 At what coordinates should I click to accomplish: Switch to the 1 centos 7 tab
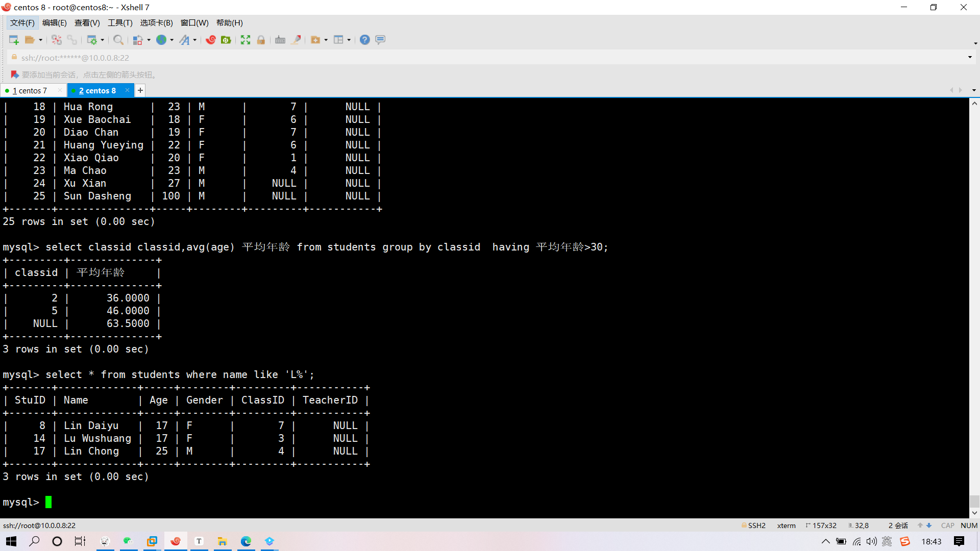(30, 90)
